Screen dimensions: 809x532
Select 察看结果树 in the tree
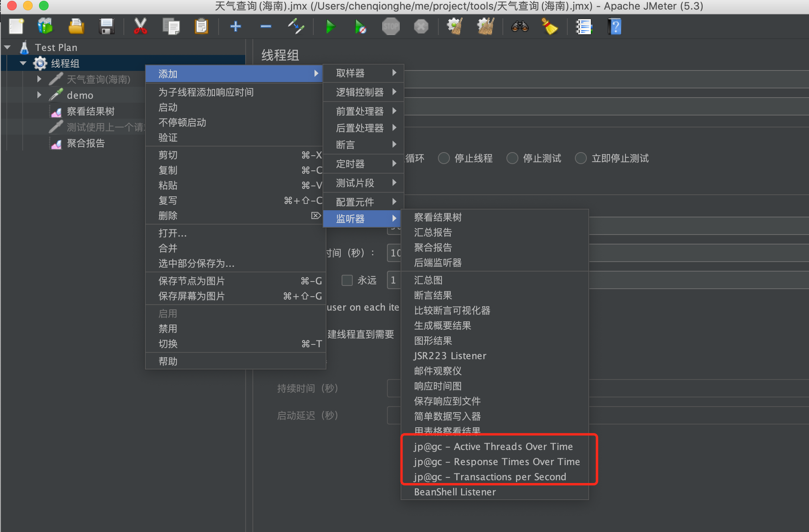90,111
